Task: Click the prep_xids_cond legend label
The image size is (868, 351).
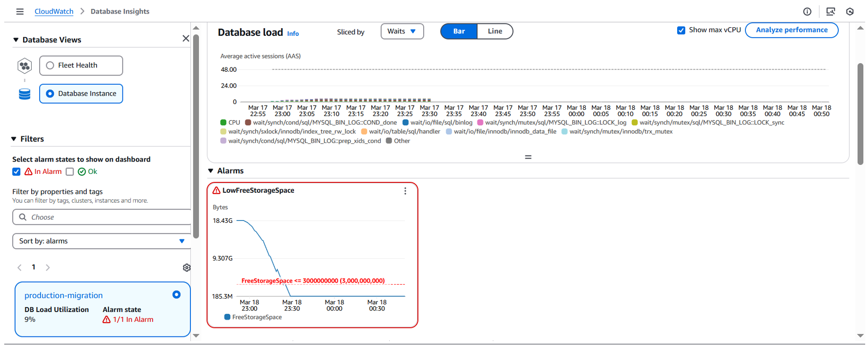Action: (305, 141)
